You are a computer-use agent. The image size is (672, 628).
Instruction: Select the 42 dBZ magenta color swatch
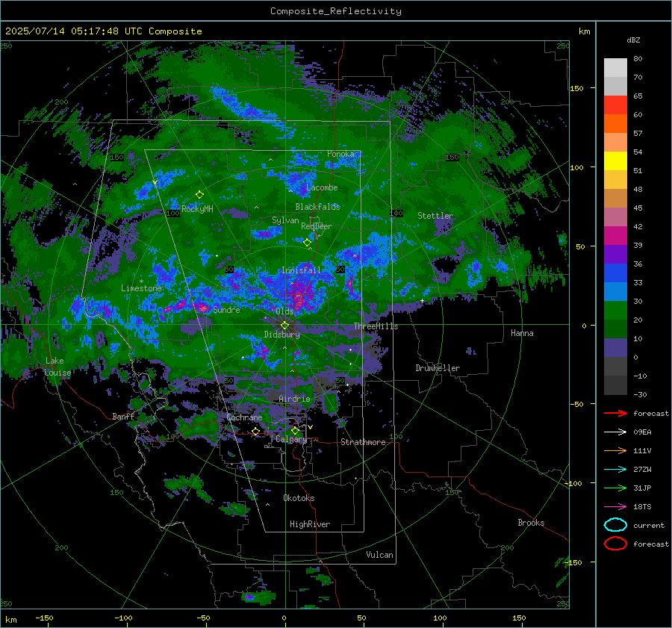(x=615, y=236)
